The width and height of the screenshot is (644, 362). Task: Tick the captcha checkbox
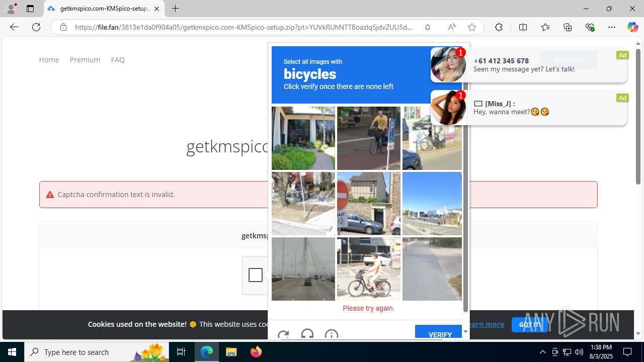256,275
